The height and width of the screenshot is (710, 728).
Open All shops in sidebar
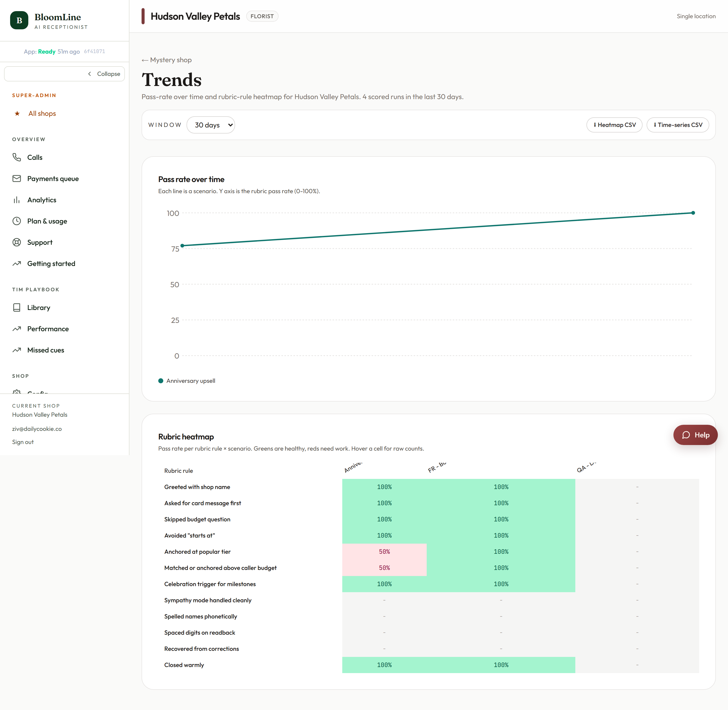pos(42,113)
